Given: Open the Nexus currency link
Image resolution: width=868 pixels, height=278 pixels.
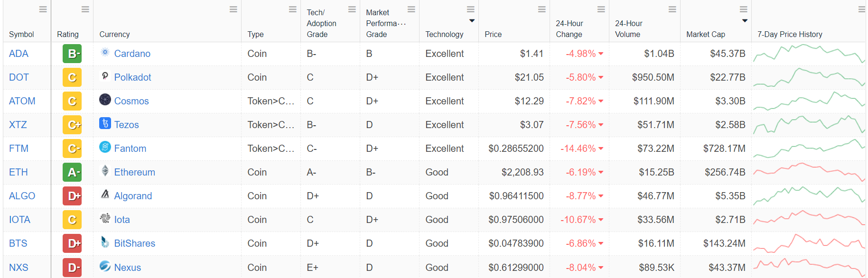Looking at the screenshot, I should (x=127, y=268).
